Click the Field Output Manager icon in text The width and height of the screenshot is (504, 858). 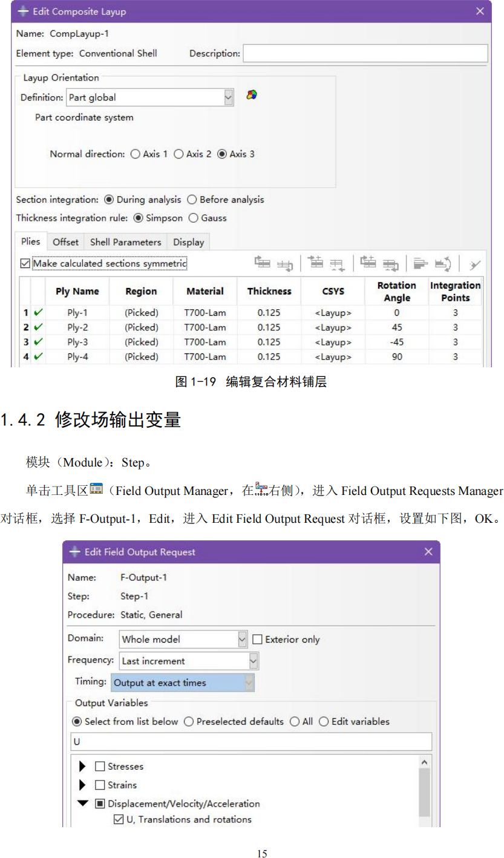(x=96, y=489)
